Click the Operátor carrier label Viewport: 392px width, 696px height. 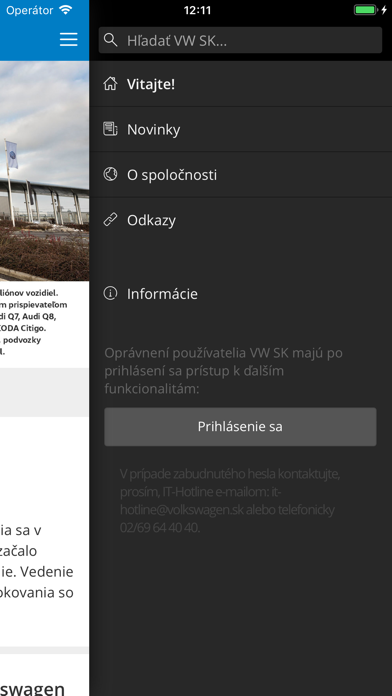point(30,10)
